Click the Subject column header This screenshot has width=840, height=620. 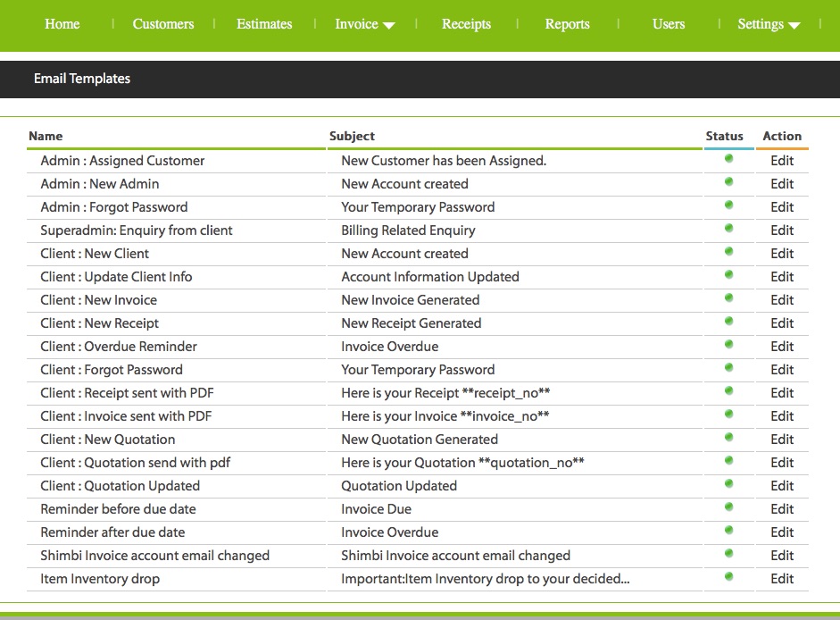[x=352, y=136]
